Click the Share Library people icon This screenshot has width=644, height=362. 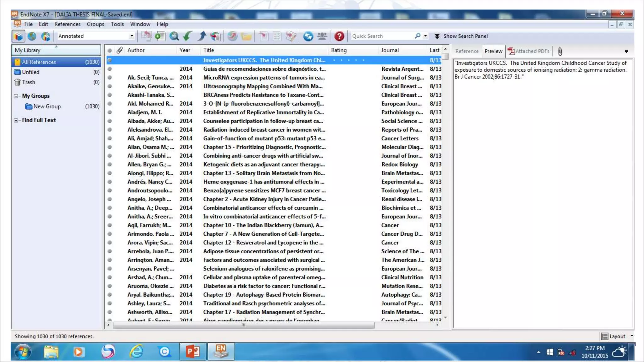tap(322, 36)
